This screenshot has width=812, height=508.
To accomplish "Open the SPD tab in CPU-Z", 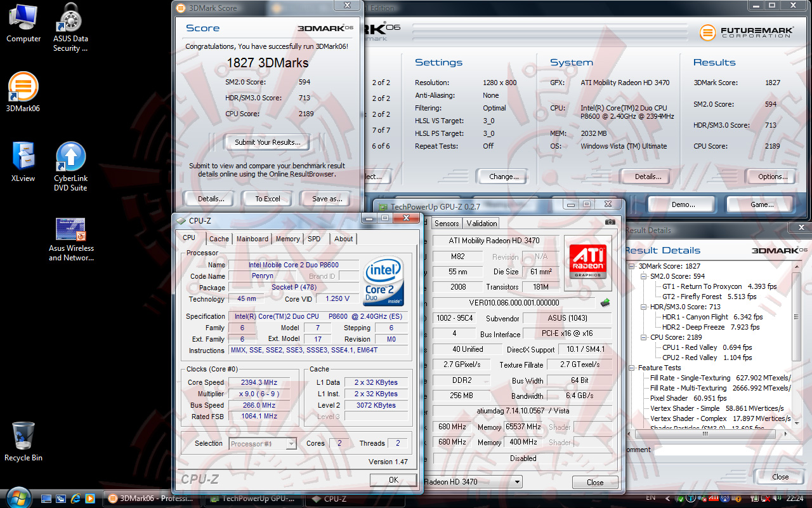I will pos(314,239).
